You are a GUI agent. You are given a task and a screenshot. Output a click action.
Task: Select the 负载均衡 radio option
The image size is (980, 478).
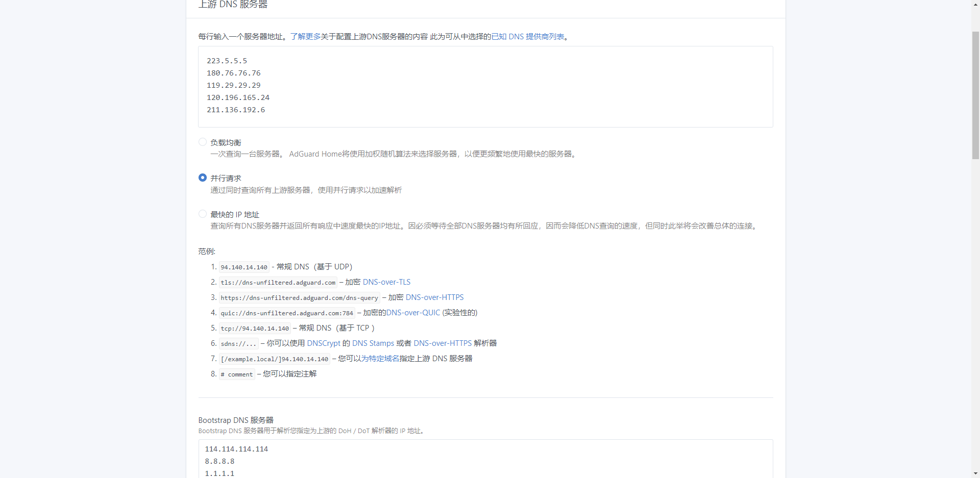click(203, 142)
